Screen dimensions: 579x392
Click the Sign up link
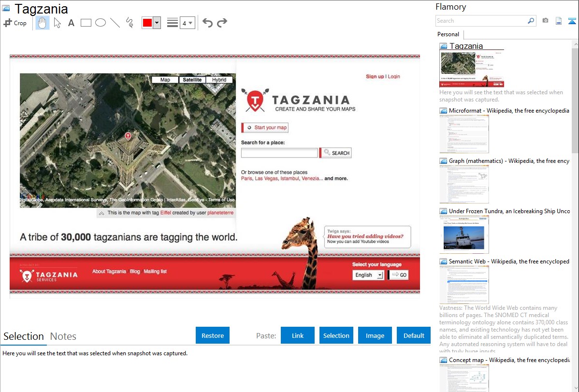(375, 76)
